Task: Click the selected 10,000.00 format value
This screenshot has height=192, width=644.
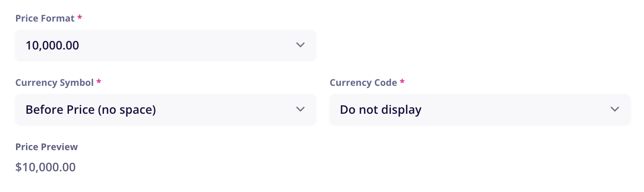Action: pyautogui.click(x=52, y=45)
